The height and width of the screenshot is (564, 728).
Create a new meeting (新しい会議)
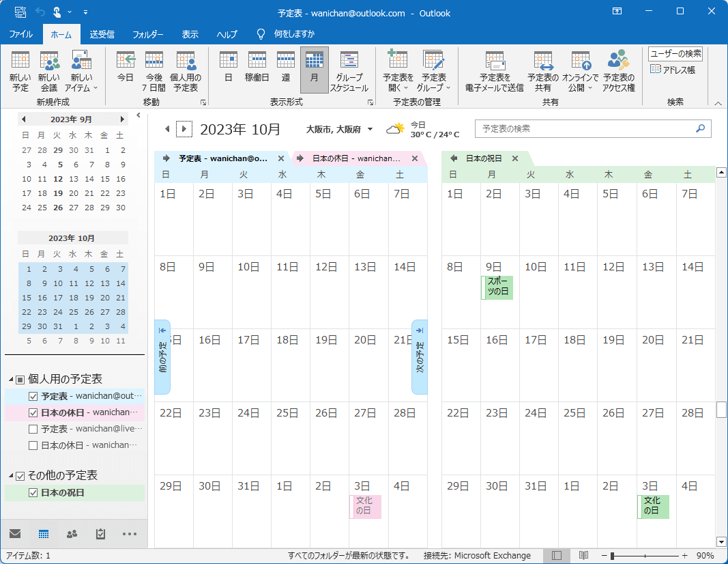point(48,72)
